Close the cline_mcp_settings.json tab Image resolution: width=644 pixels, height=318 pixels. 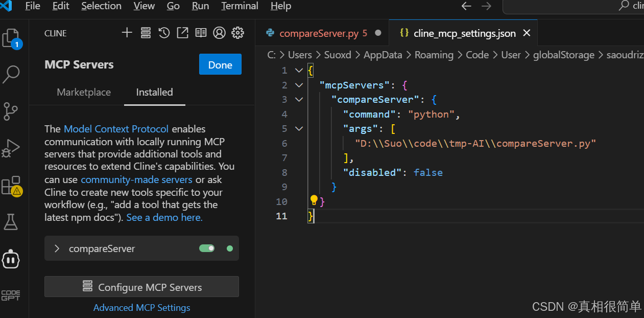pos(527,33)
